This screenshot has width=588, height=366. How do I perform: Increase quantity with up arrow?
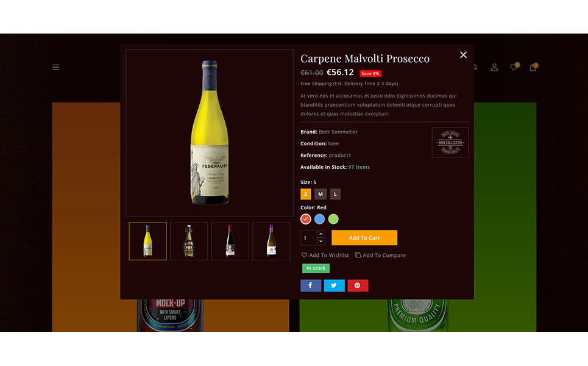321,234
